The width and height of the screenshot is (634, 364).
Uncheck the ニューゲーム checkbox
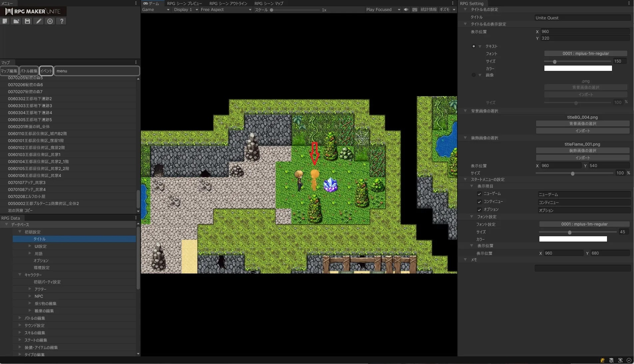[x=479, y=194]
